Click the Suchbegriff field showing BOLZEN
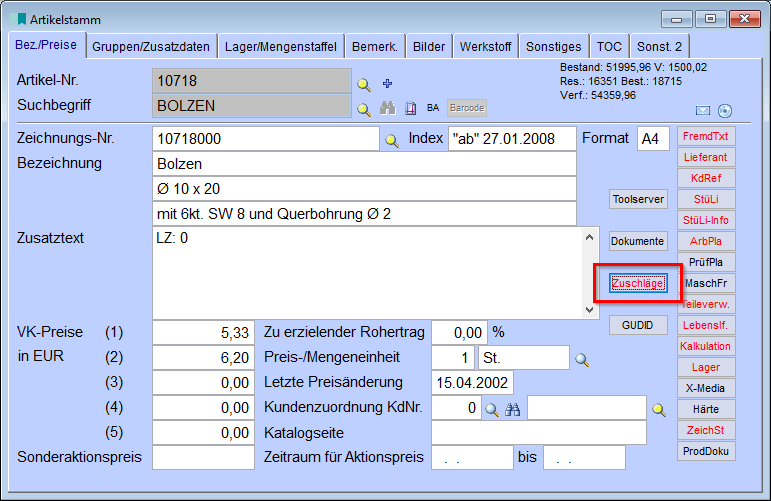Screen dimensions: 771x501 click(x=252, y=106)
